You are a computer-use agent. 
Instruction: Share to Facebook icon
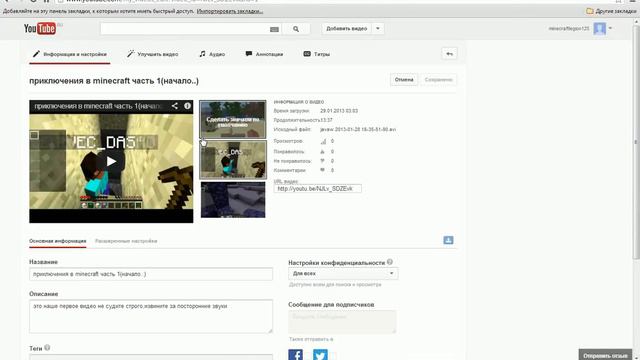(296, 354)
